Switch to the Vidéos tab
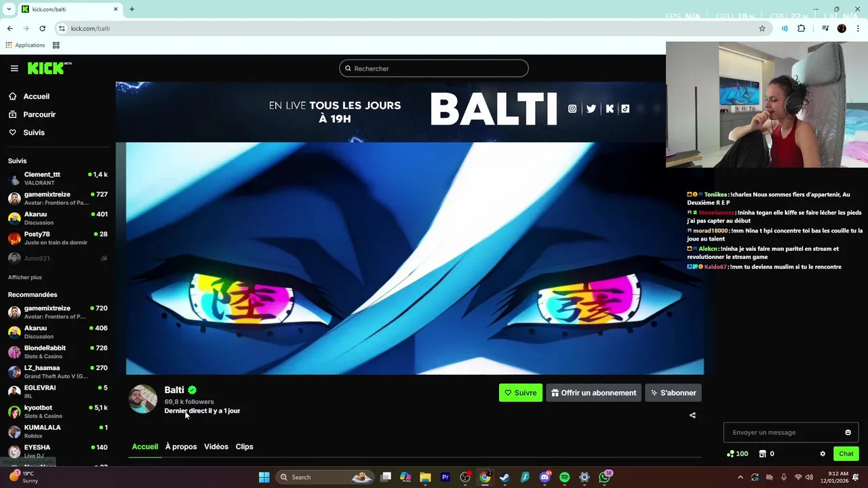The width and height of the screenshot is (868, 488). click(216, 447)
